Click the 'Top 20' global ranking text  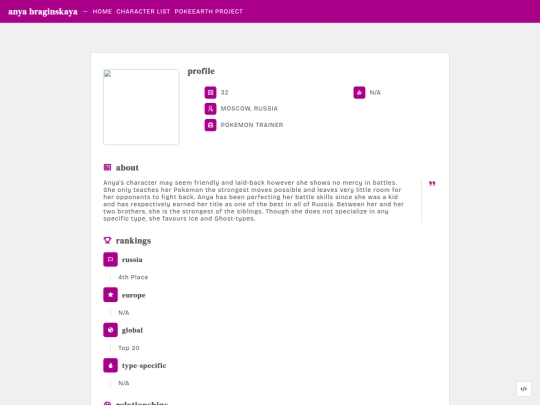129,348
